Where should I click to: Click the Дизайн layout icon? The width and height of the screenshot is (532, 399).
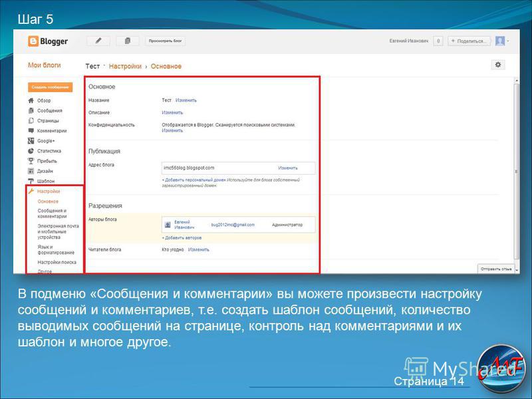(x=31, y=171)
